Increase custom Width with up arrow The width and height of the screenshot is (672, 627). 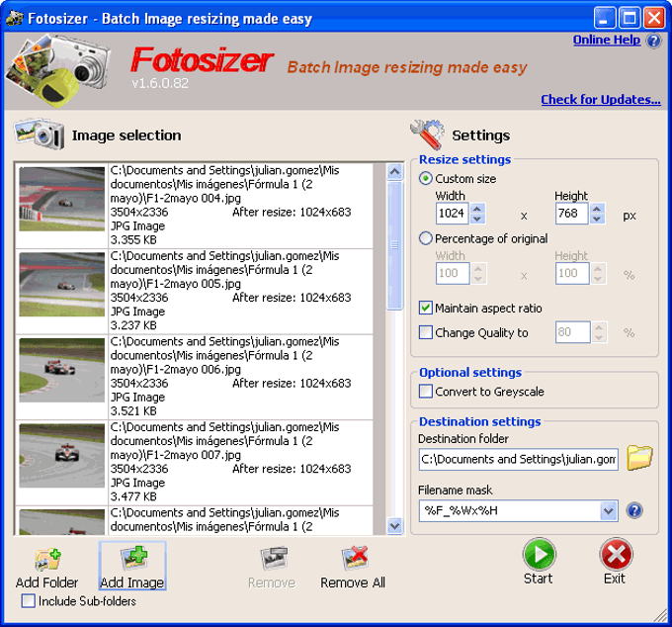[x=477, y=209]
